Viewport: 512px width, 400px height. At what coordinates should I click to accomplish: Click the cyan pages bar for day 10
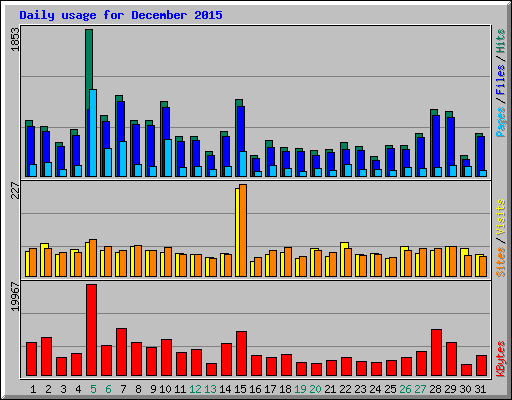pyautogui.click(x=168, y=158)
